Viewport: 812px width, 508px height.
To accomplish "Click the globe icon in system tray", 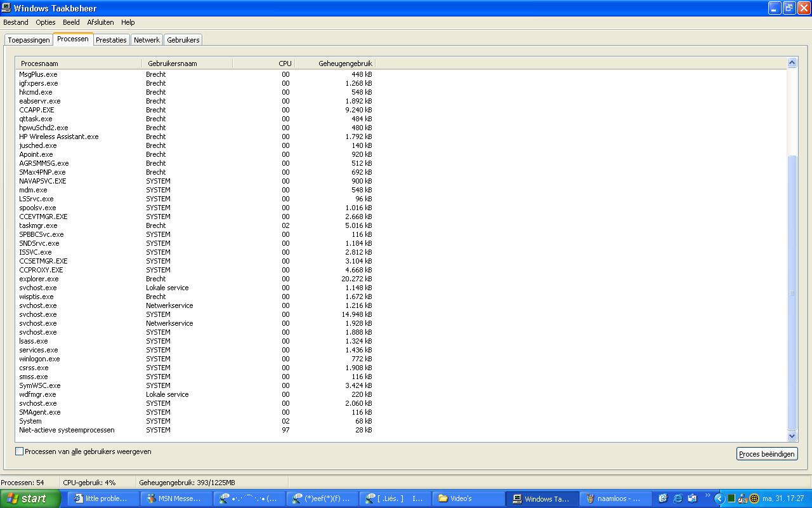I will 754,498.
